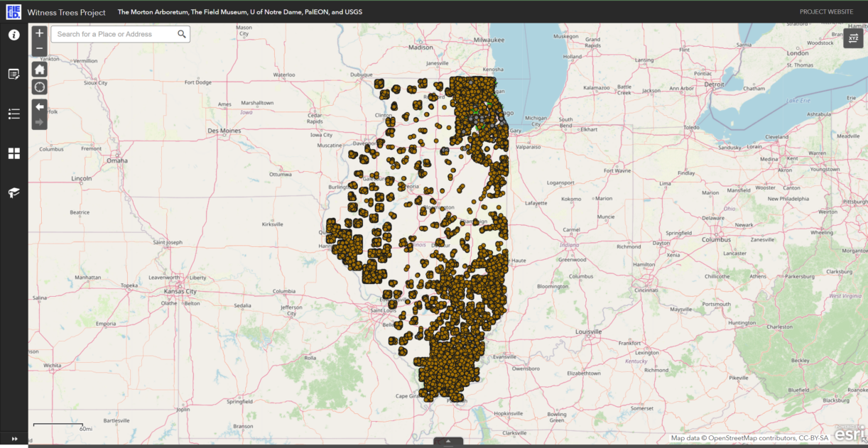The height and width of the screenshot is (448, 868).
Task: Go to next map extent
Action: [x=40, y=122]
